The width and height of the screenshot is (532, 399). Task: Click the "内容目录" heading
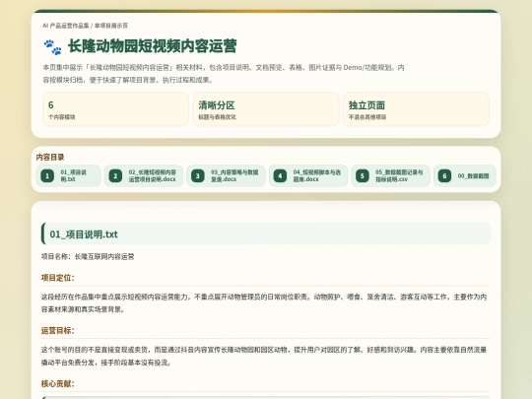coord(50,157)
